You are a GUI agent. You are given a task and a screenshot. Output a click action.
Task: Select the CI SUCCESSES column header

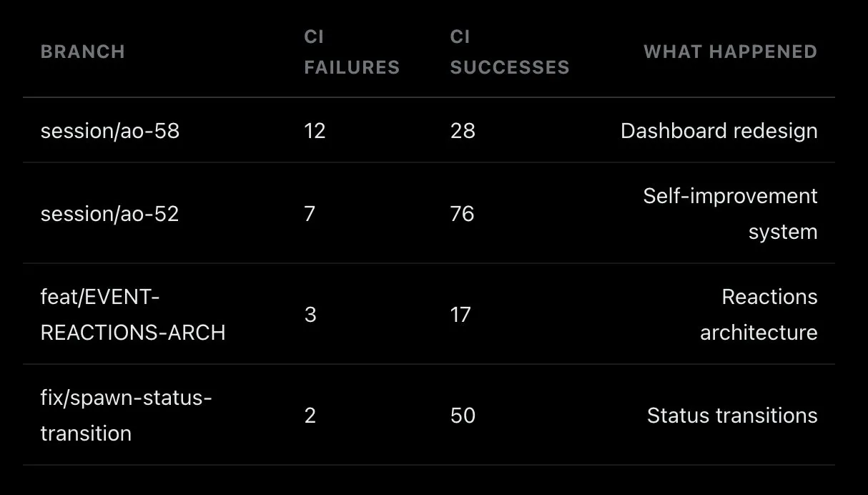pos(509,52)
